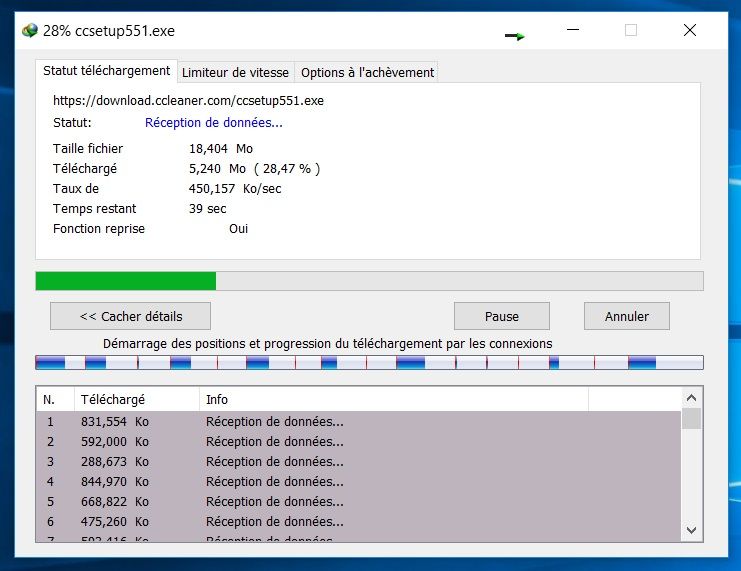The width and height of the screenshot is (741, 571).
Task: Click the IDM globe icon in title bar
Action: 30,31
